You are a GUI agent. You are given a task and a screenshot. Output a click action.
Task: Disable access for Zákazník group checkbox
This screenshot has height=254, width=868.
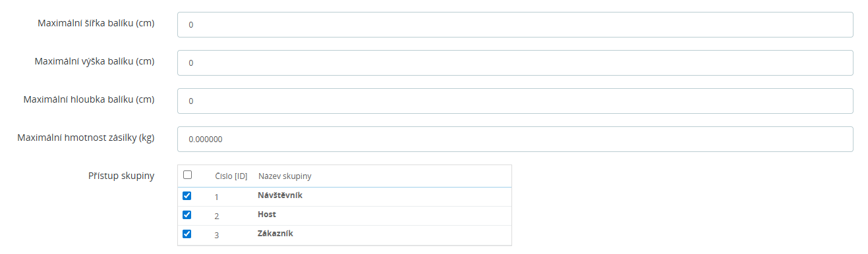(187, 234)
